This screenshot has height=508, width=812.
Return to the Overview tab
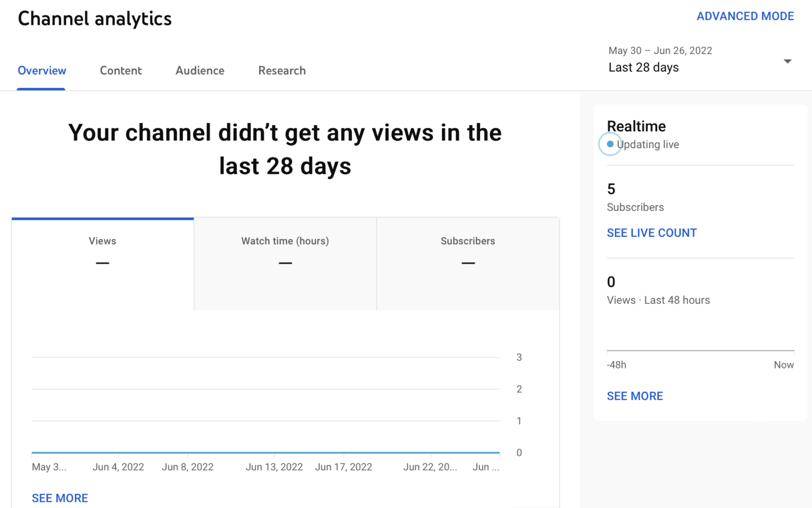(x=42, y=70)
